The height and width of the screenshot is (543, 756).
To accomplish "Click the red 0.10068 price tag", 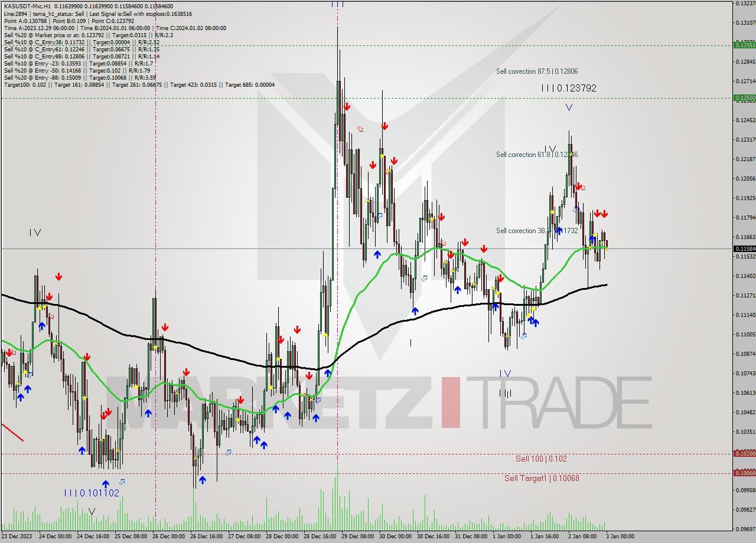I will (744, 473).
